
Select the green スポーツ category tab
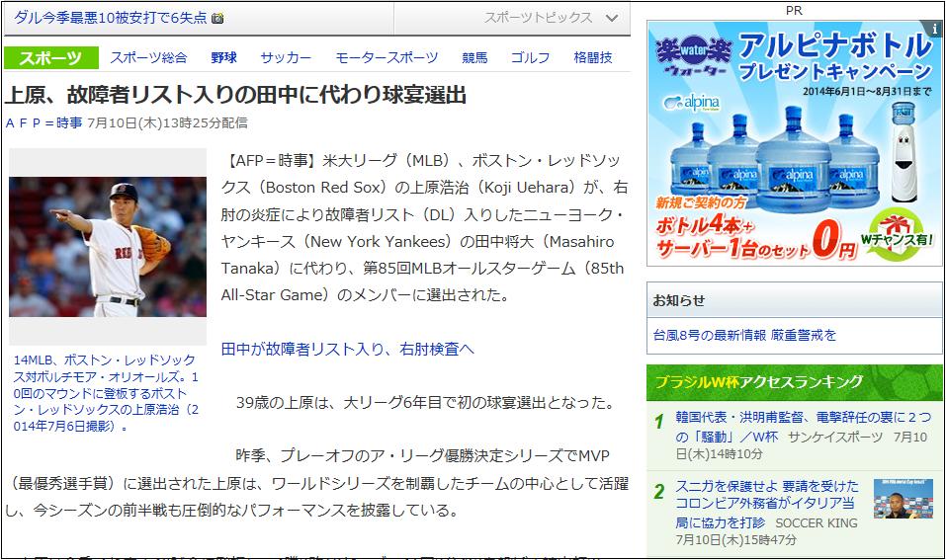coord(50,58)
